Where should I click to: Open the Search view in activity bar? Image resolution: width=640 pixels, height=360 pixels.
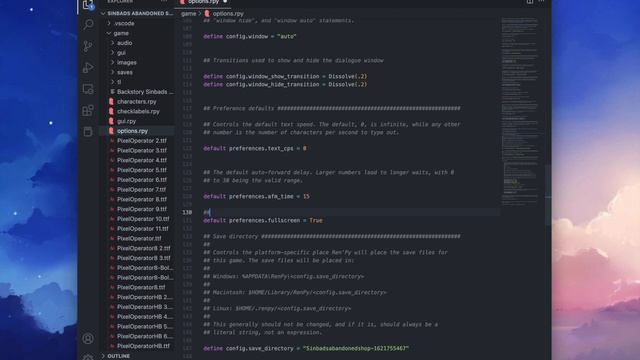coord(88,25)
